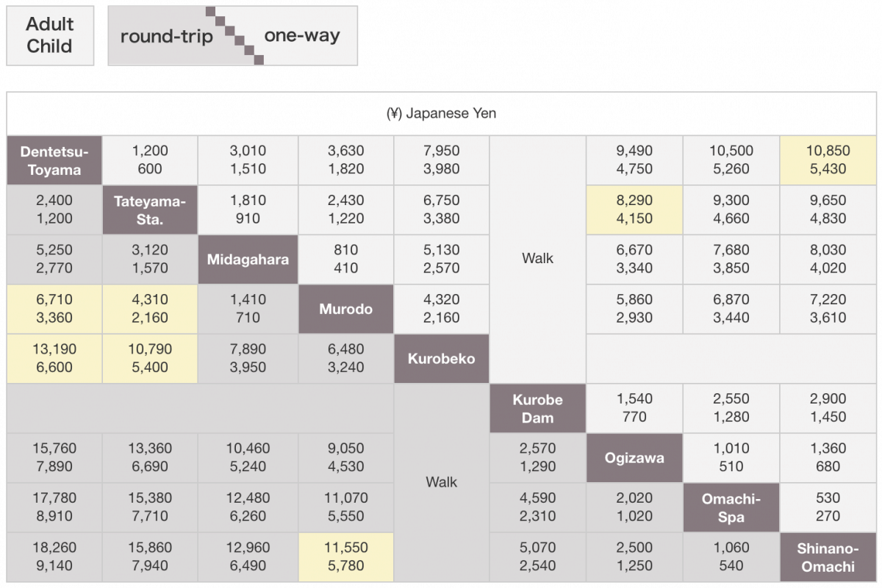
Task: Select the Tateyama-Sta. station cell
Action: pos(150,209)
